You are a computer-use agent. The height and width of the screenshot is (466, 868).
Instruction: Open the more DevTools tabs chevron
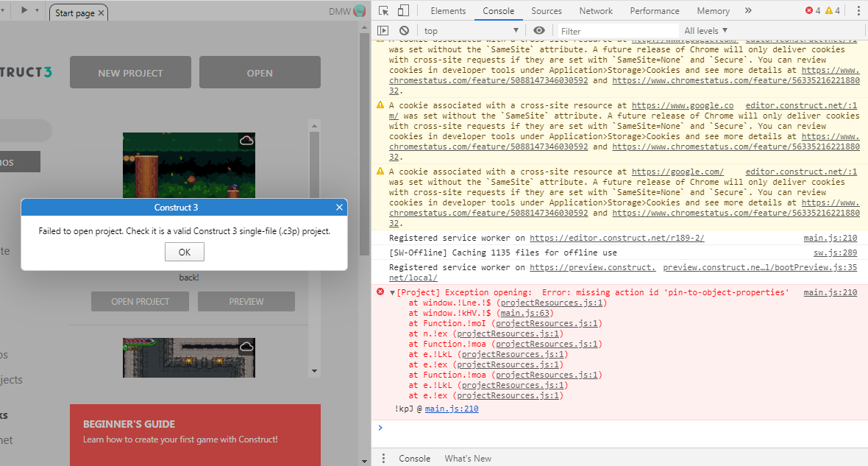click(748, 10)
